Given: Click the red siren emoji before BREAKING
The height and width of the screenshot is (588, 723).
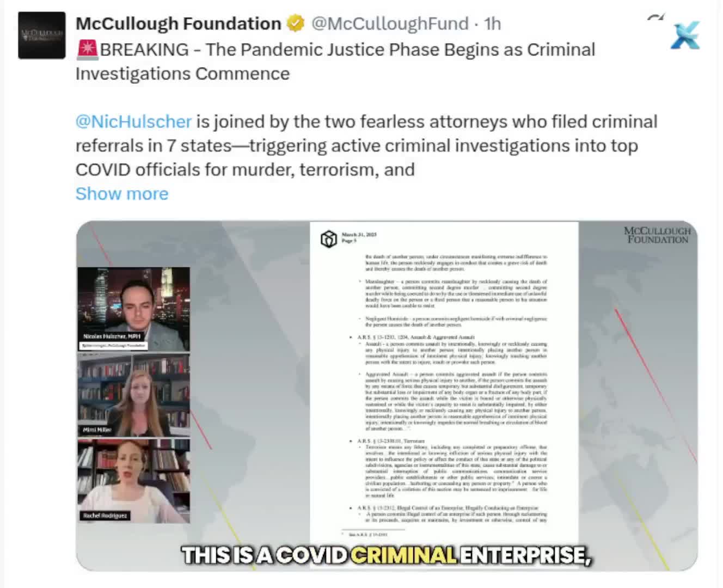Looking at the screenshot, I should click(x=87, y=50).
